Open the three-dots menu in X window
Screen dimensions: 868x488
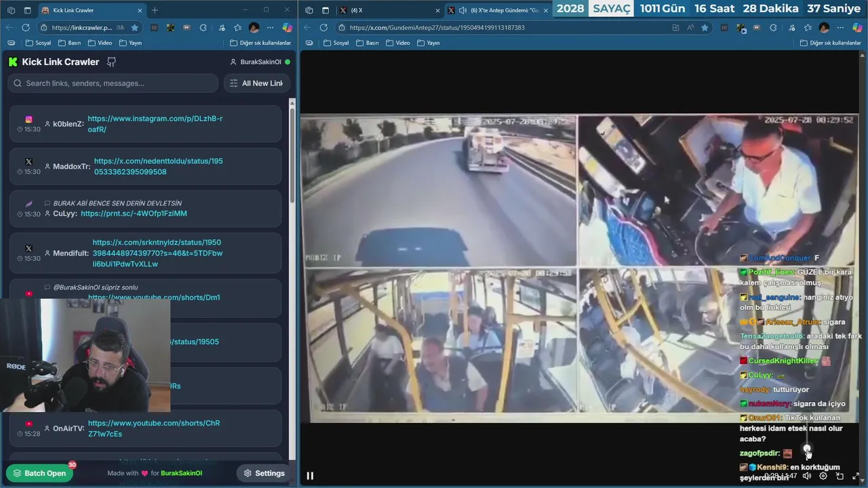coord(840,27)
